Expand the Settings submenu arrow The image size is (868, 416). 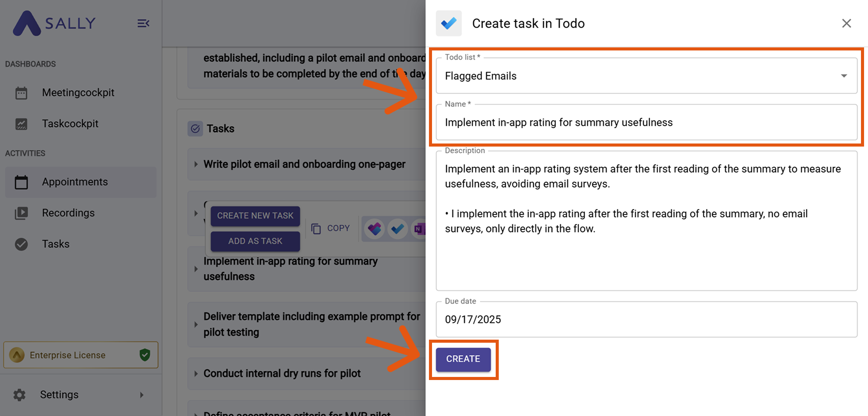click(x=141, y=395)
